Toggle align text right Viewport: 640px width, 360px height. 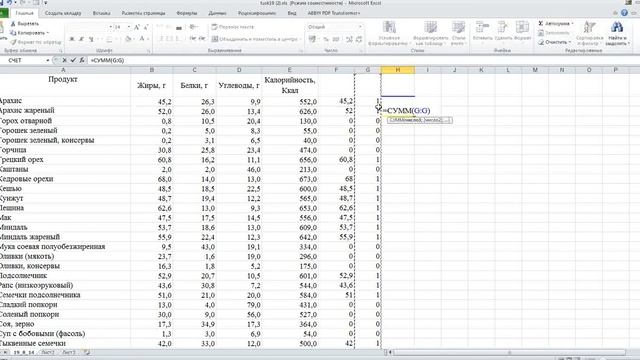click(x=178, y=39)
